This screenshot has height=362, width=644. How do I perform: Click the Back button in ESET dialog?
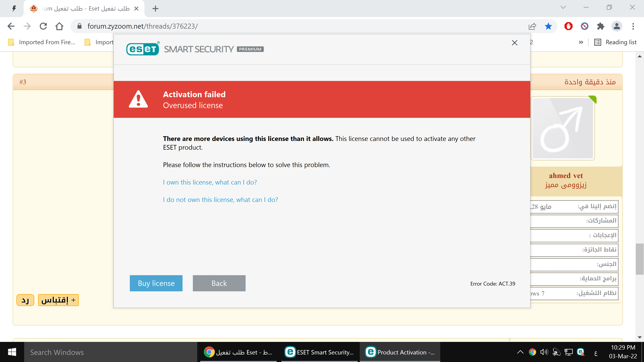(219, 283)
